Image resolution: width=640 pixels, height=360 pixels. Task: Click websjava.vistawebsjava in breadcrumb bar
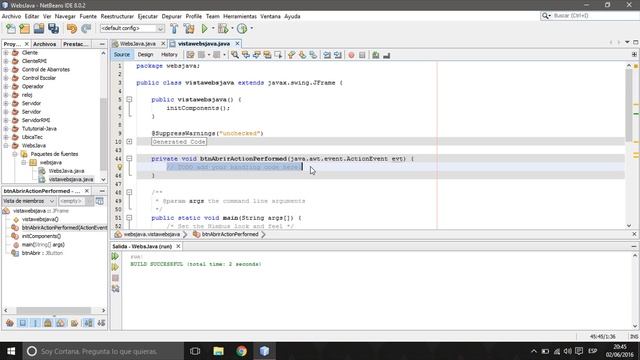151,235
